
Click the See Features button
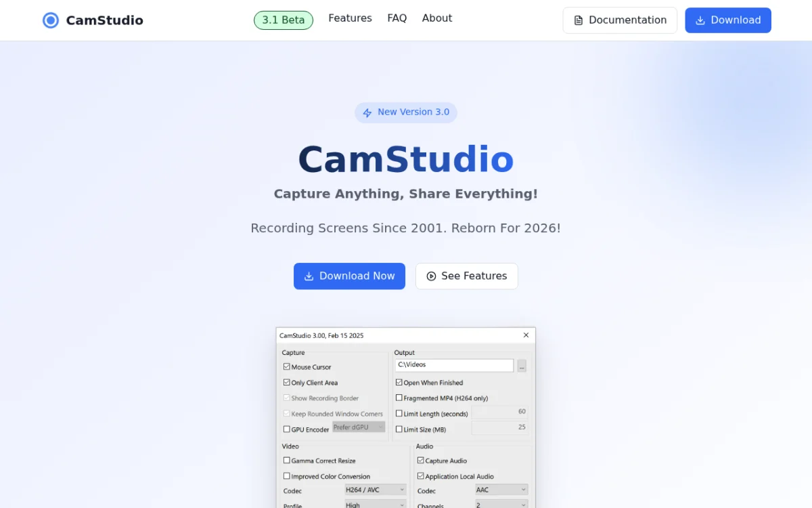click(x=467, y=276)
